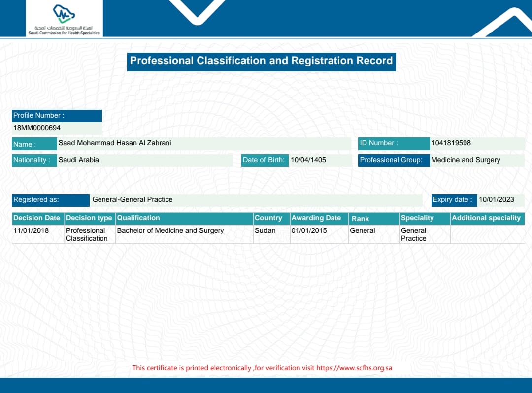
Task: Click the Qualification column header
Action: click(x=138, y=218)
